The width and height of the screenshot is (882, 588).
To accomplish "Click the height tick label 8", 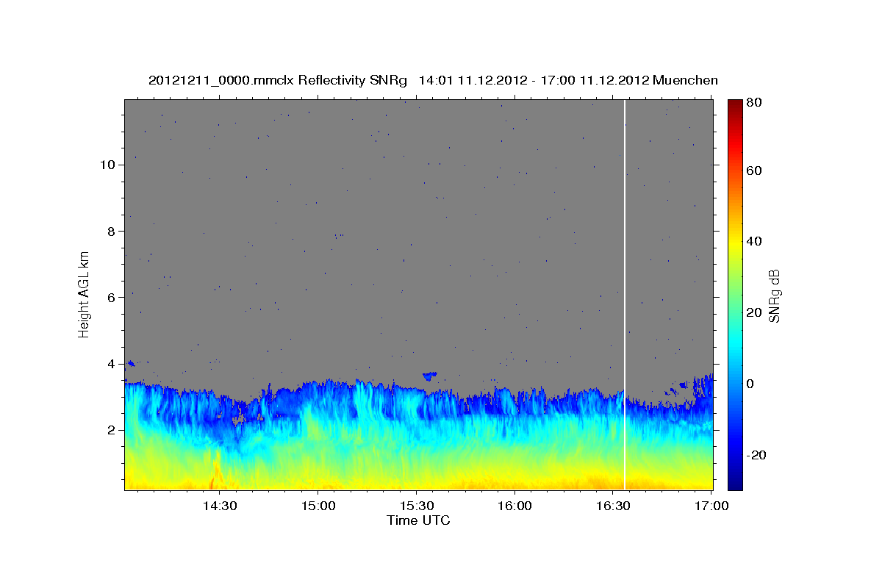I will coord(112,232).
